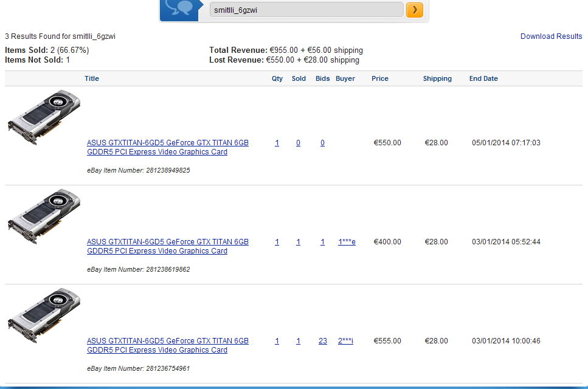The width and height of the screenshot is (588, 389).
Task: Click the Qty value in the €555.00 row
Action: click(277, 341)
